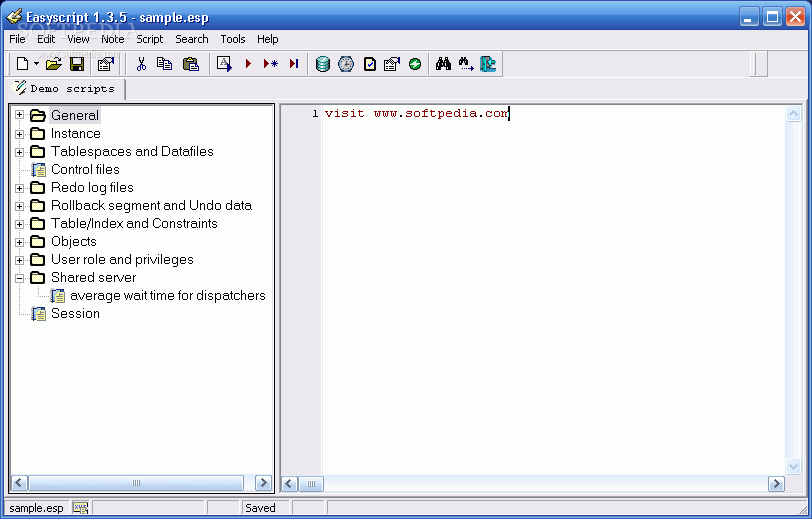Open the database cylinder icon
The image size is (812, 519).
point(323,64)
